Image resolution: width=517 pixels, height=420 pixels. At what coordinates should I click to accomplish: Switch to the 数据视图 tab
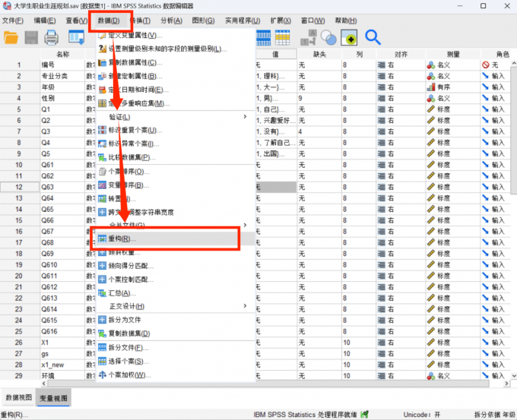point(19,398)
